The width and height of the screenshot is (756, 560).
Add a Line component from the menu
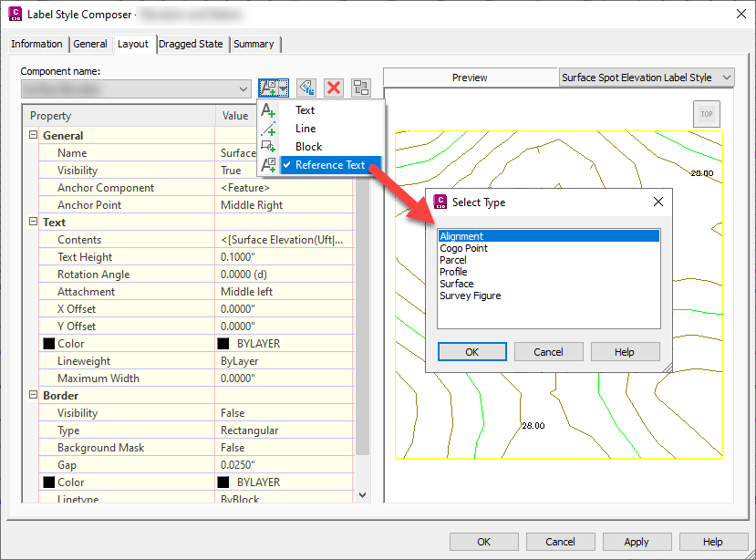click(x=305, y=129)
